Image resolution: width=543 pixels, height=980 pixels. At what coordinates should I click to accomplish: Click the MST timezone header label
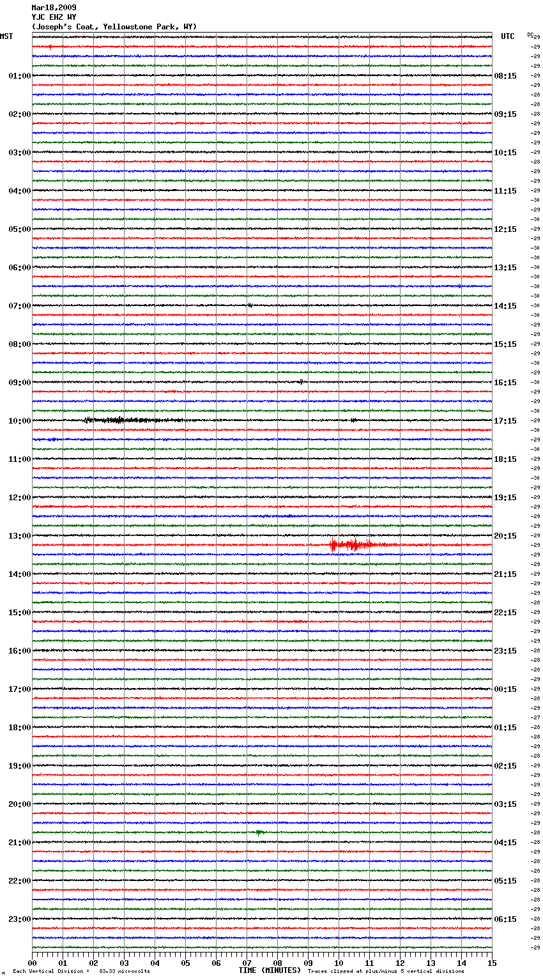point(6,36)
